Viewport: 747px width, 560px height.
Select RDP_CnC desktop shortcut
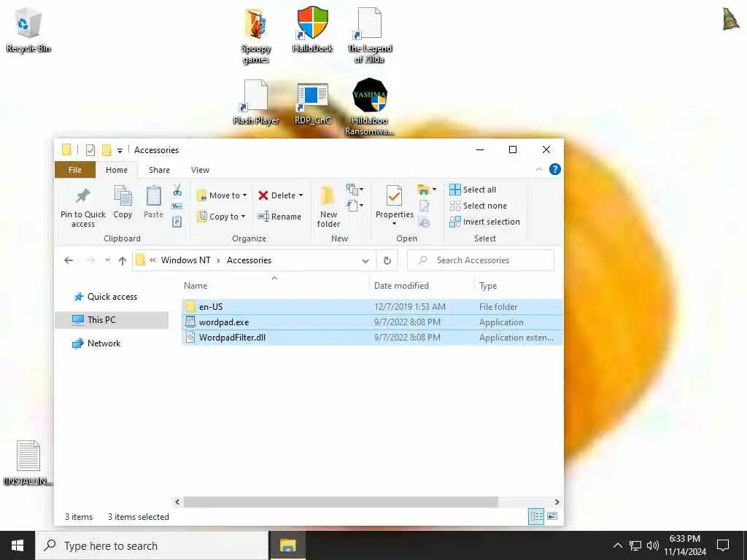click(312, 104)
